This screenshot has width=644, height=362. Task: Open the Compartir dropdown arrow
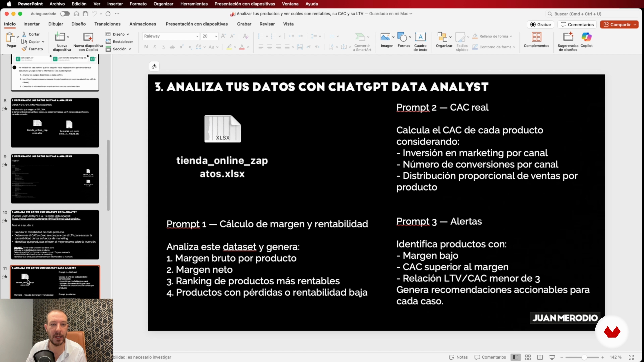pos(635,24)
